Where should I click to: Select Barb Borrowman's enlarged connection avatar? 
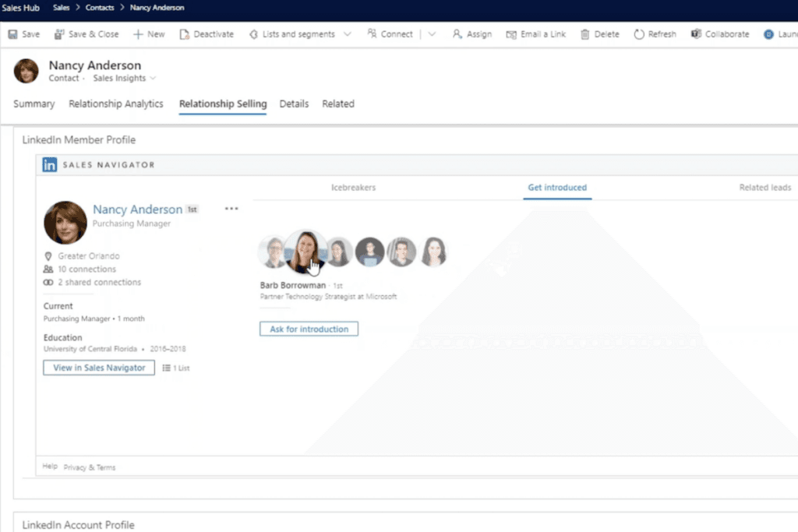coord(305,252)
